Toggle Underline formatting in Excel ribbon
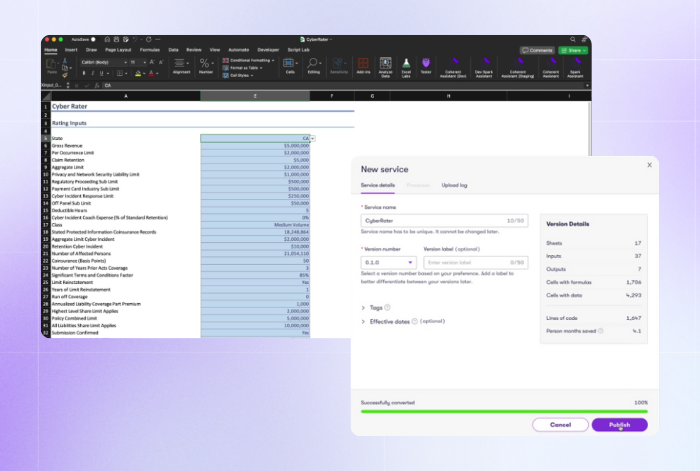Viewport: 700px width, 471px height. [x=101, y=73]
